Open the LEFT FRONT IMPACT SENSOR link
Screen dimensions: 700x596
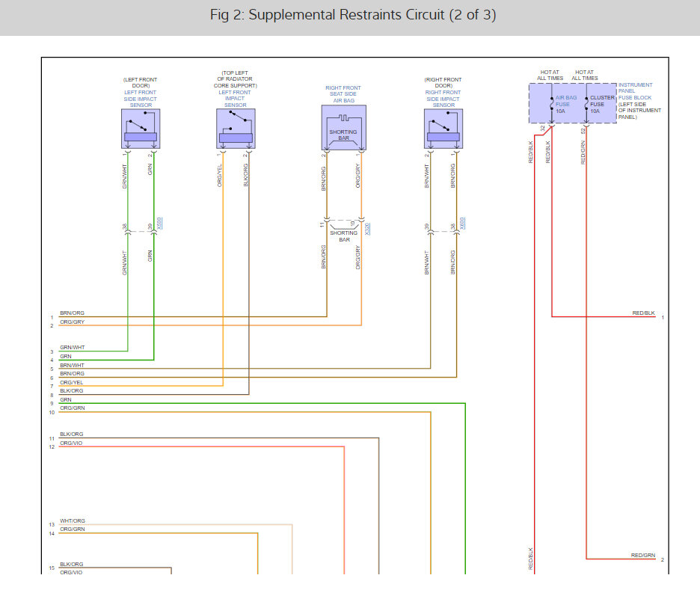pos(235,99)
